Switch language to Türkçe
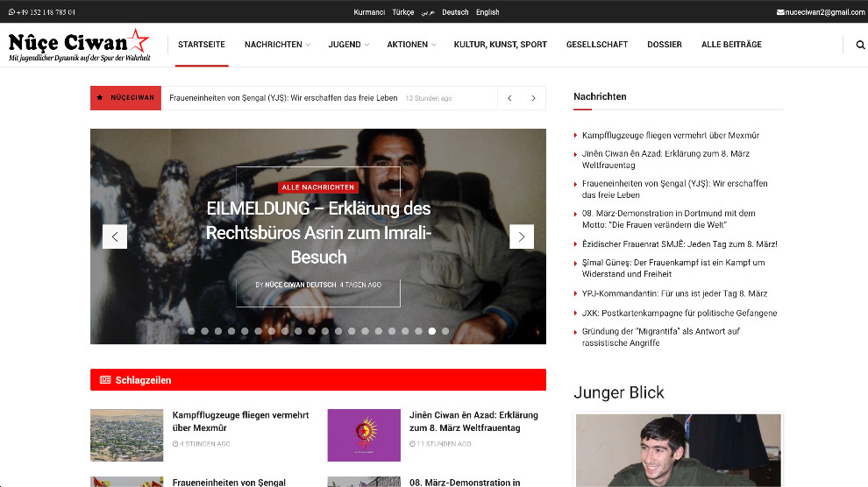 pyautogui.click(x=403, y=12)
